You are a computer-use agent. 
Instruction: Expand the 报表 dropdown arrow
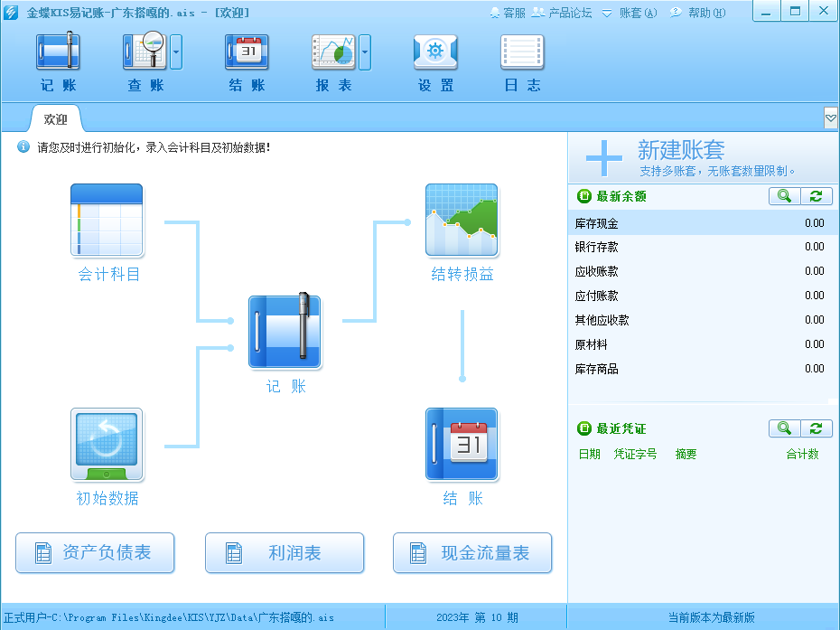tap(365, 52)
